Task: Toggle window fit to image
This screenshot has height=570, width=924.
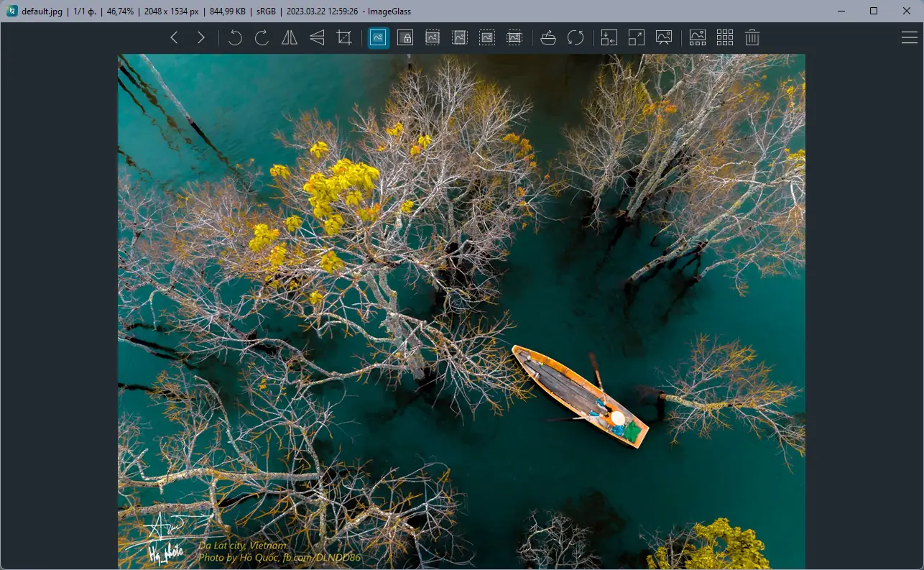Action: 609,38
